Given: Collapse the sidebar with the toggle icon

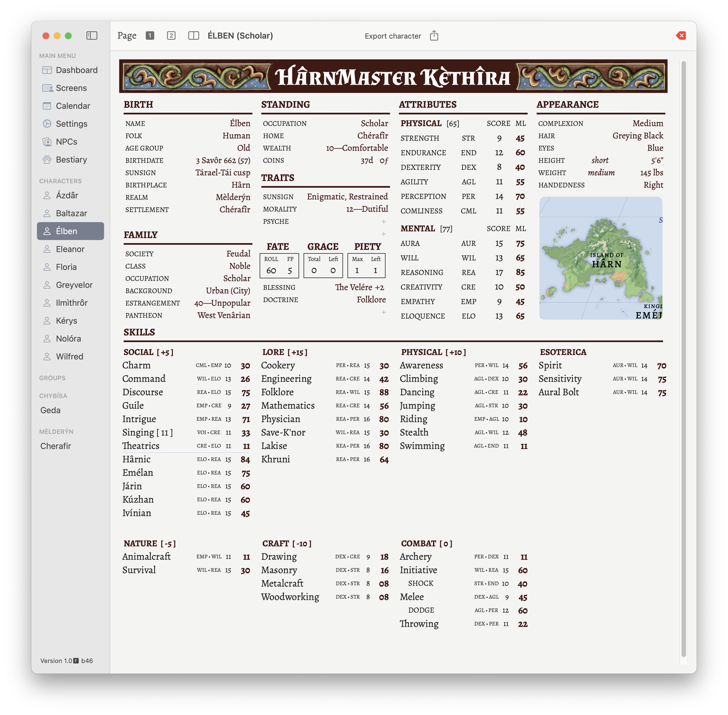Looking at the screenshot, I should pos(92,35).
